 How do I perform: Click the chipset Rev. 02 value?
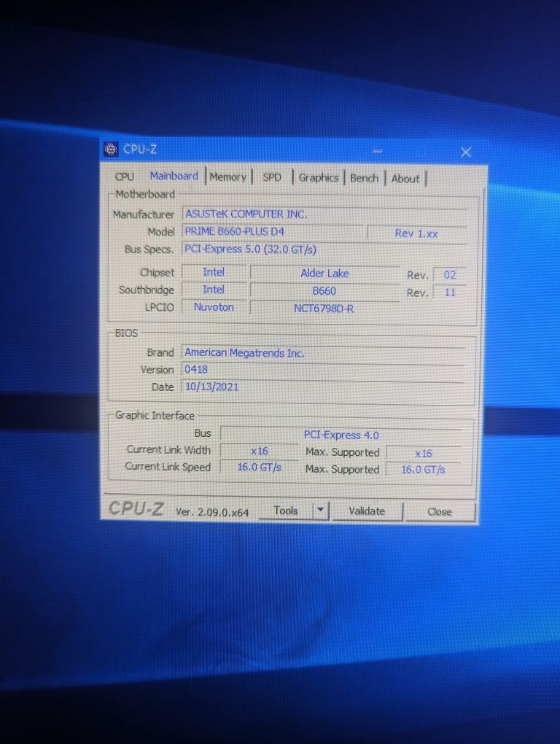[x=449, y=275]
